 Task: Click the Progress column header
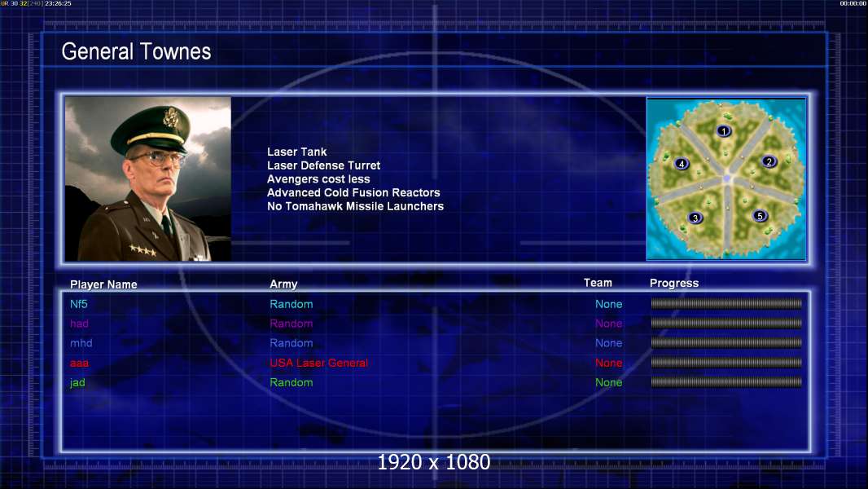pyautogui.click(x=673, y=283)
